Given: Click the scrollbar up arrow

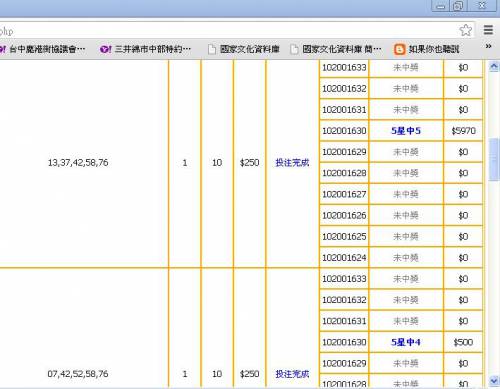Looking at the screenshot, I should click(494, 67).
